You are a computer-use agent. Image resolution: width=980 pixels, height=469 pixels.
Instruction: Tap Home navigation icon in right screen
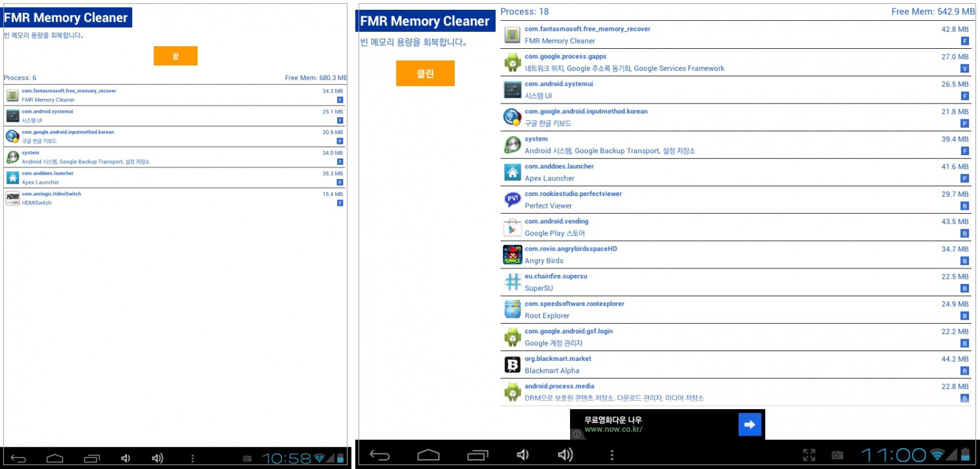(428, 455)
